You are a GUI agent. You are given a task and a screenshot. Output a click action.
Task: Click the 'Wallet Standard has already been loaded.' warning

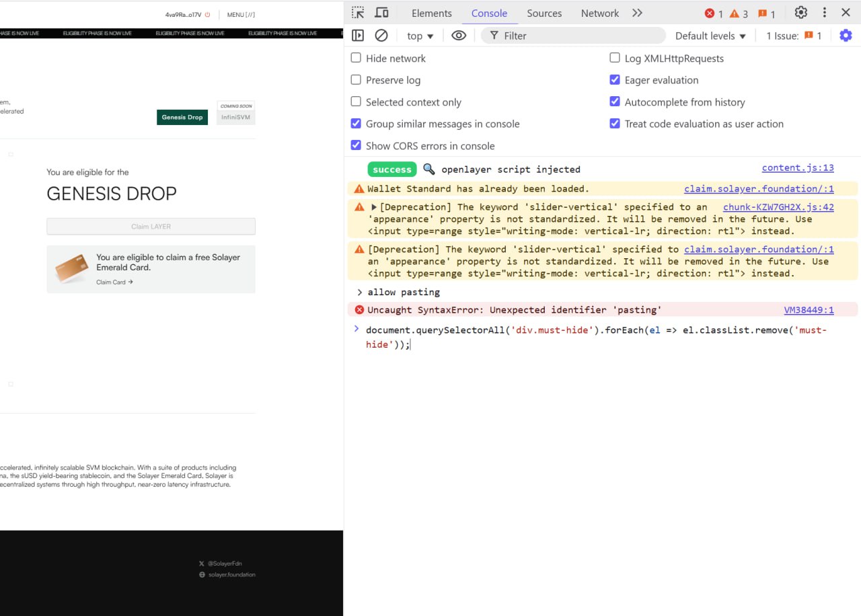478,189
